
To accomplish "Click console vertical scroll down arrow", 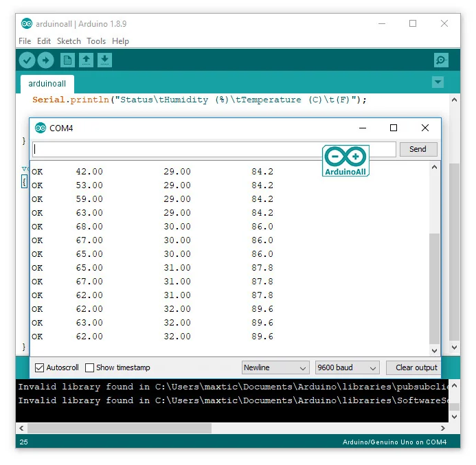I will (454, 417).
